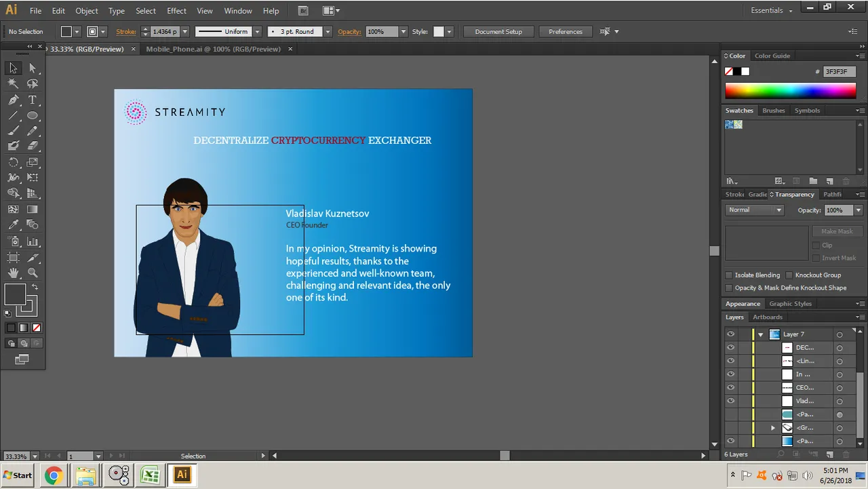Open the Windows Start button

click(x=18, y=475)
